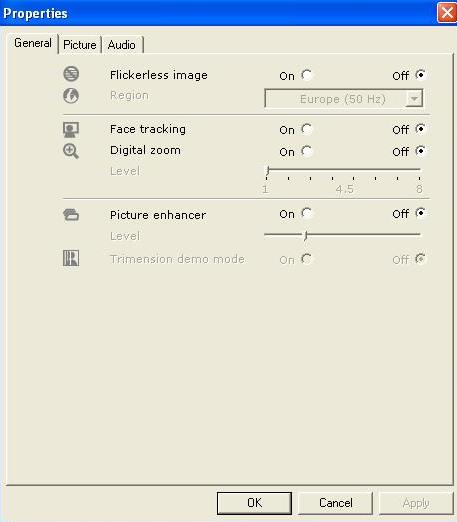This screenshot has width=457, height=522.
Task: Click the Picture enhancer icon
Action: click(71, 215)
